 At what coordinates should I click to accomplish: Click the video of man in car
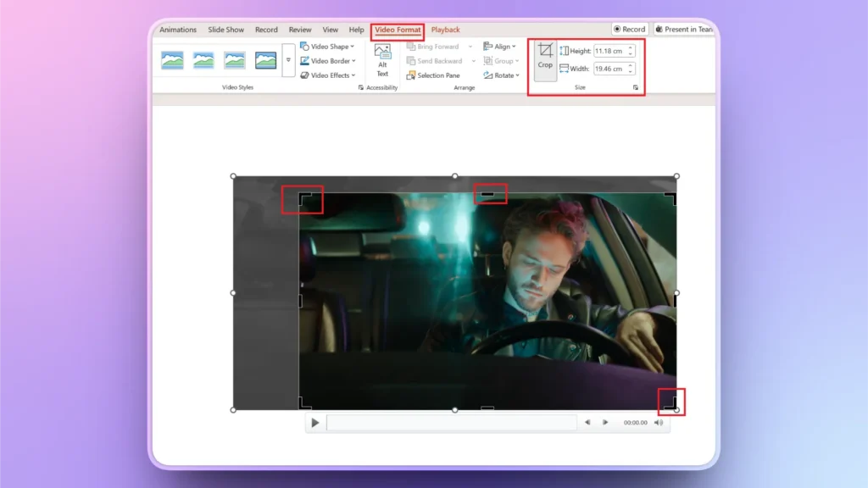pyautogui.click(x=487, y=302)
